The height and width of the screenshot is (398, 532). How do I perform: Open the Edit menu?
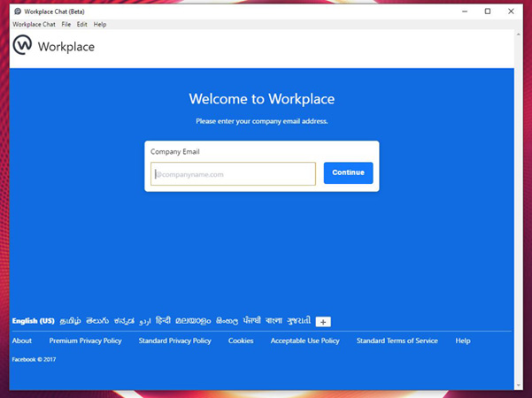[x=81, y=25]
